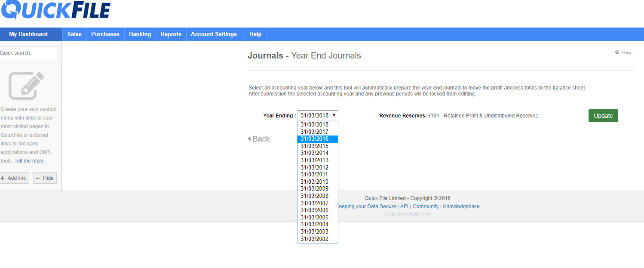Click the Build 2018-06-08-13-43 text

tap(408, 214)
